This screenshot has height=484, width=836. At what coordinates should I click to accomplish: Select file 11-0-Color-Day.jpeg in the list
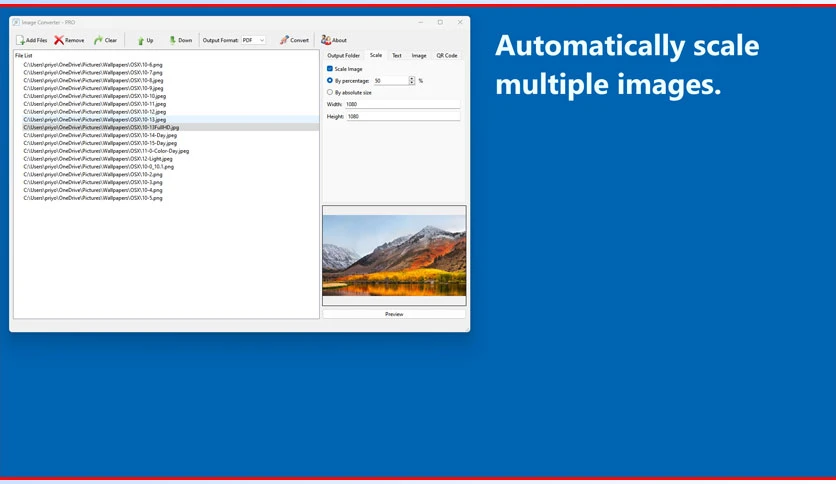pyautogui.click(x=106, y=151)
